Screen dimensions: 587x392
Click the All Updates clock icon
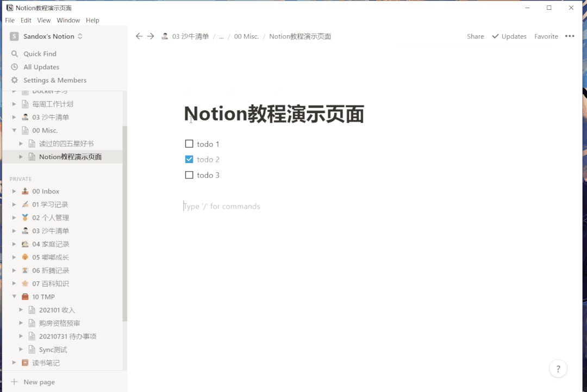[15, 67]
